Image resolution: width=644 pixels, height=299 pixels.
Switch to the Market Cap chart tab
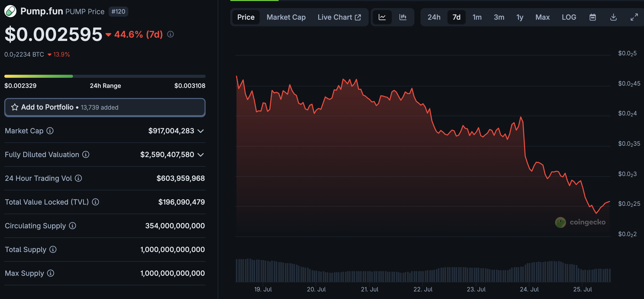pos(286,17)
